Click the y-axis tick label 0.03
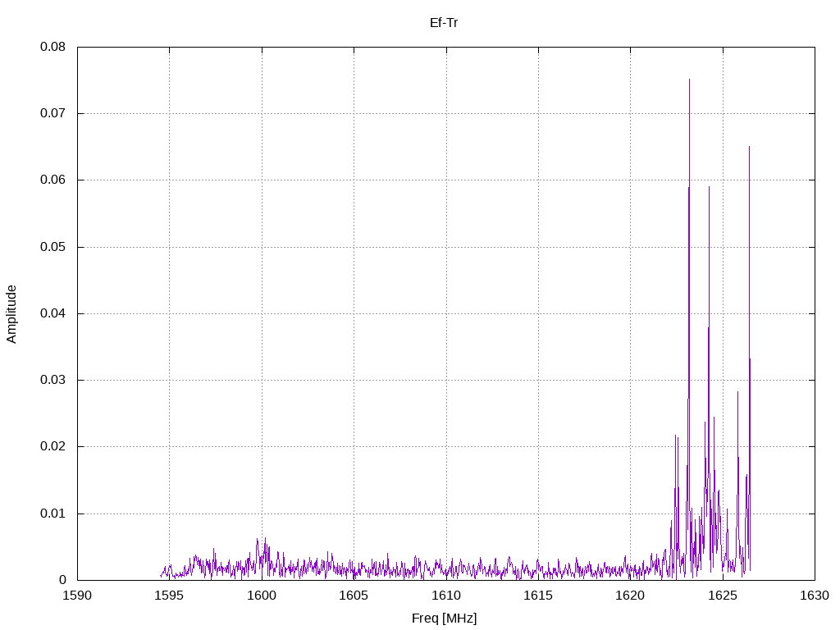Viewport: 840px width, 630px height. pos(52,380)
